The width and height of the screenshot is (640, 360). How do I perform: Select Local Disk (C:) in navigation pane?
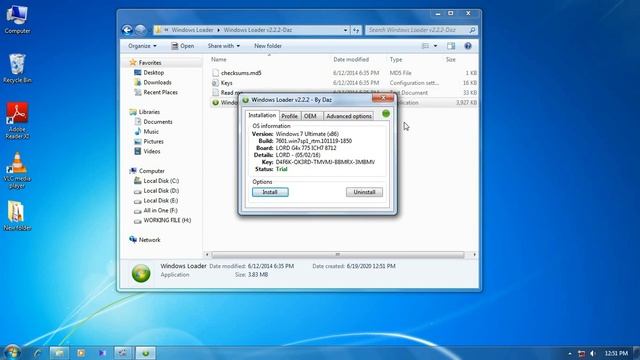pyautogui.click(x=161, y=181)
